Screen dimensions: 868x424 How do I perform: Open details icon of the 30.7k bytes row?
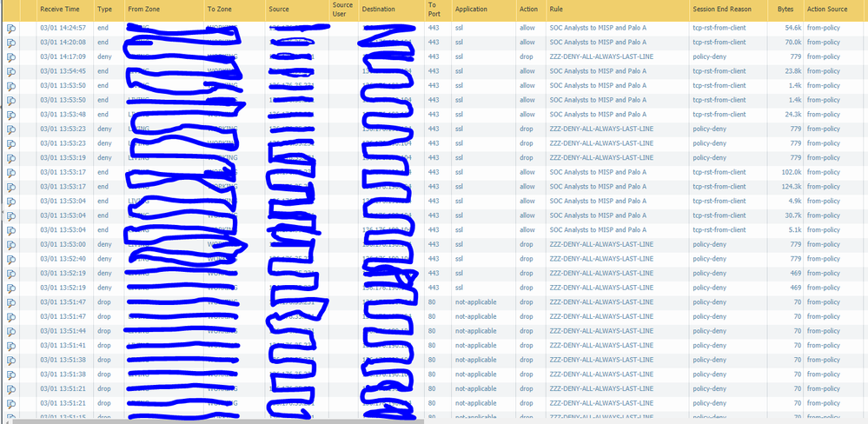(x=11, y=215)
